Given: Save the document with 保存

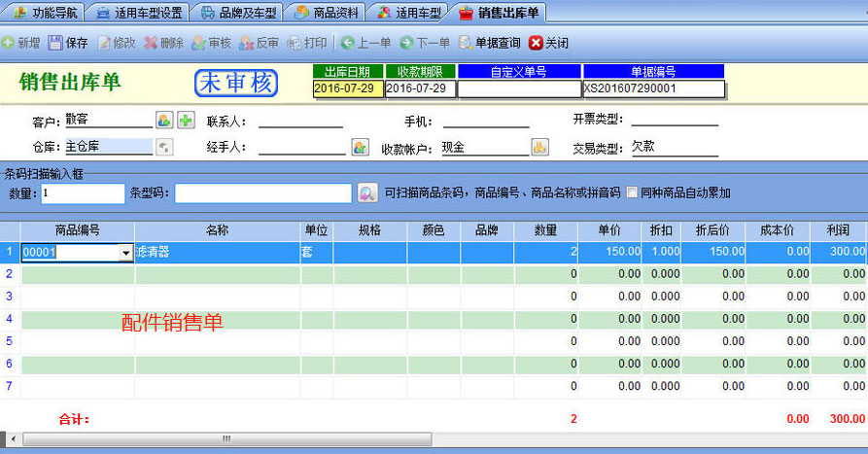Looking at the screenshot, I should pos(55,43).
